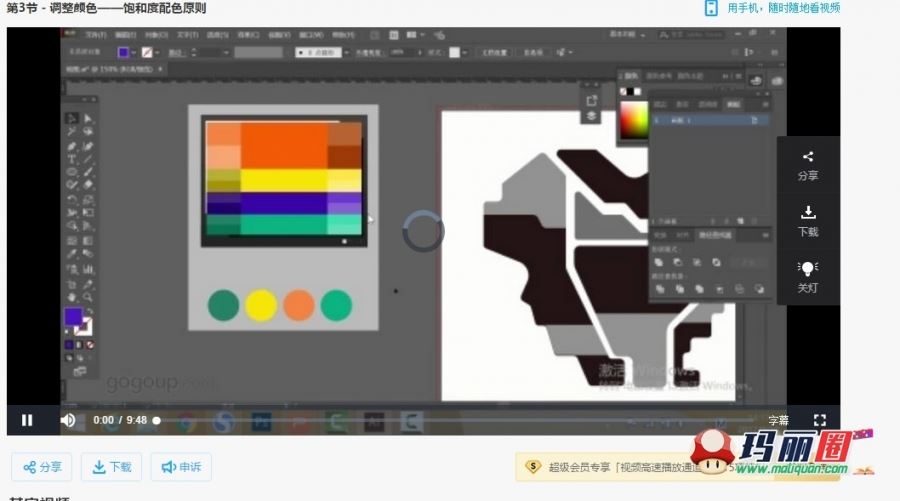Select the Curvature tool
Image resolution: width=900 pixels, height=501 pixels.
[88, 146]
